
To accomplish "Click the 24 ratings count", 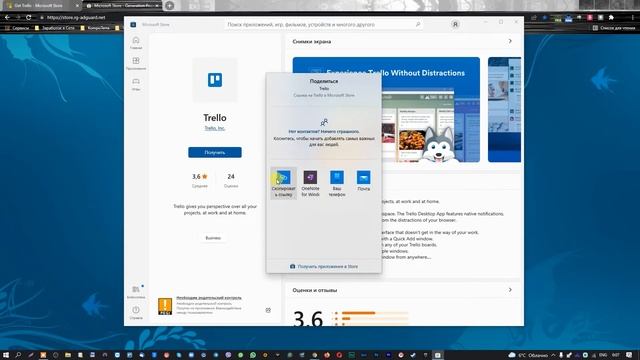I will [231, 177].
